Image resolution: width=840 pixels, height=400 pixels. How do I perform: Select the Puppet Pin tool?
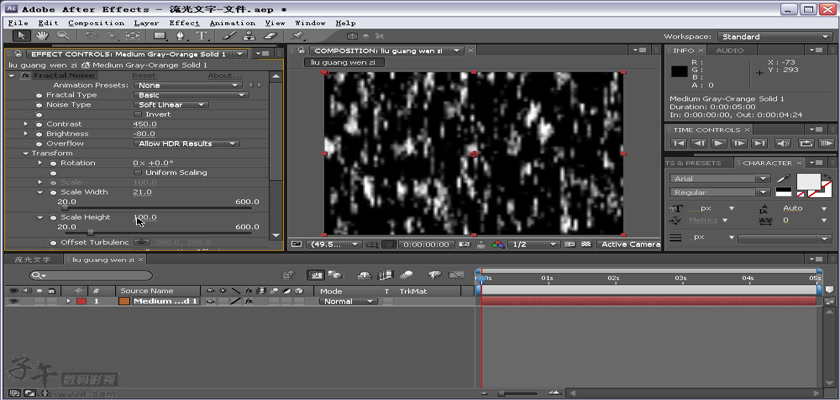coord(297,36)
